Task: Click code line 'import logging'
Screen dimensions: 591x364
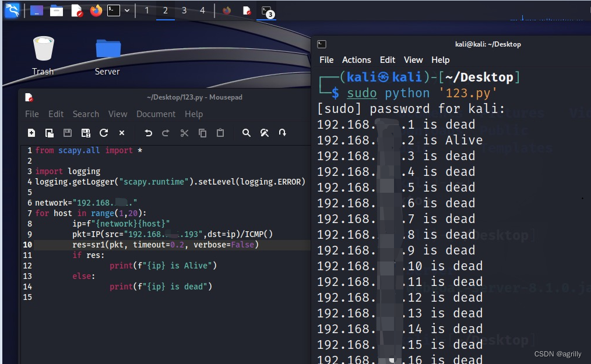Action: 68,171
